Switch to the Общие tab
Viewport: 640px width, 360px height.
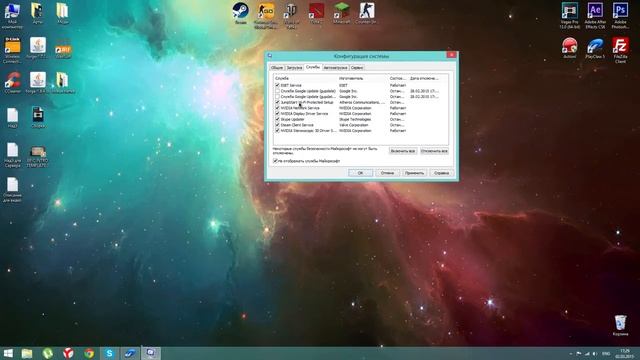tap(277, 68)
